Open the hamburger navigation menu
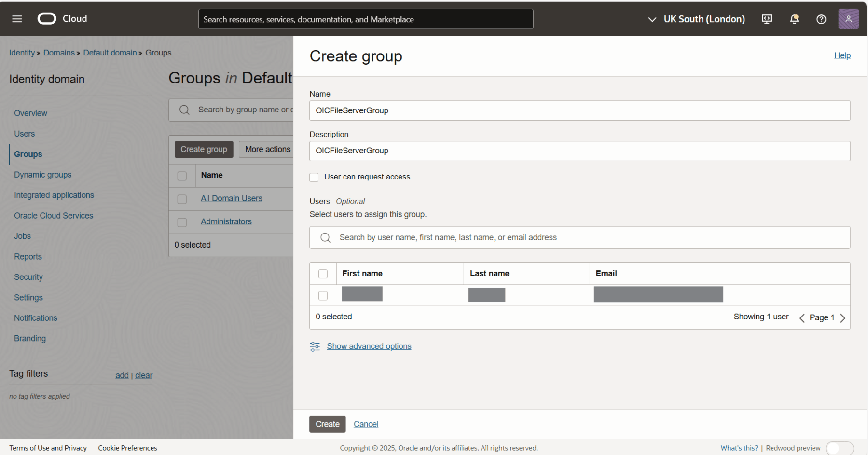The height and width of the screenshot is (455, 868). point(17,19)
